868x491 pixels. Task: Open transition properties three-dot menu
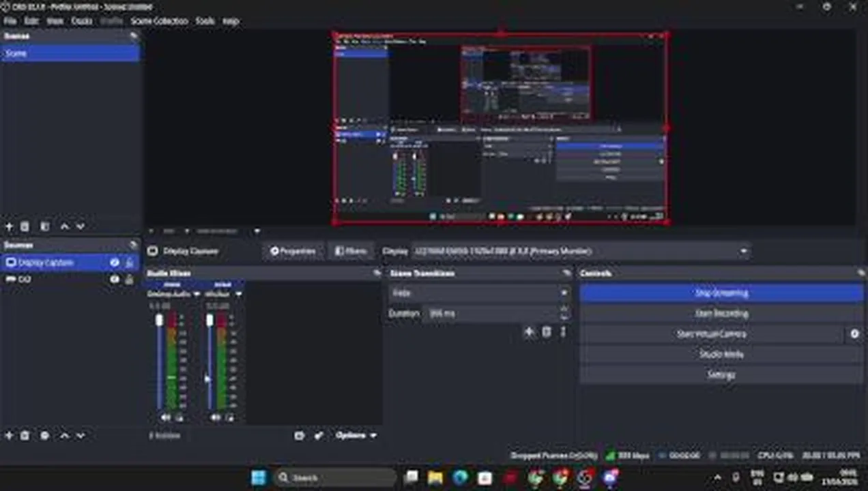(x=563, y=331)
